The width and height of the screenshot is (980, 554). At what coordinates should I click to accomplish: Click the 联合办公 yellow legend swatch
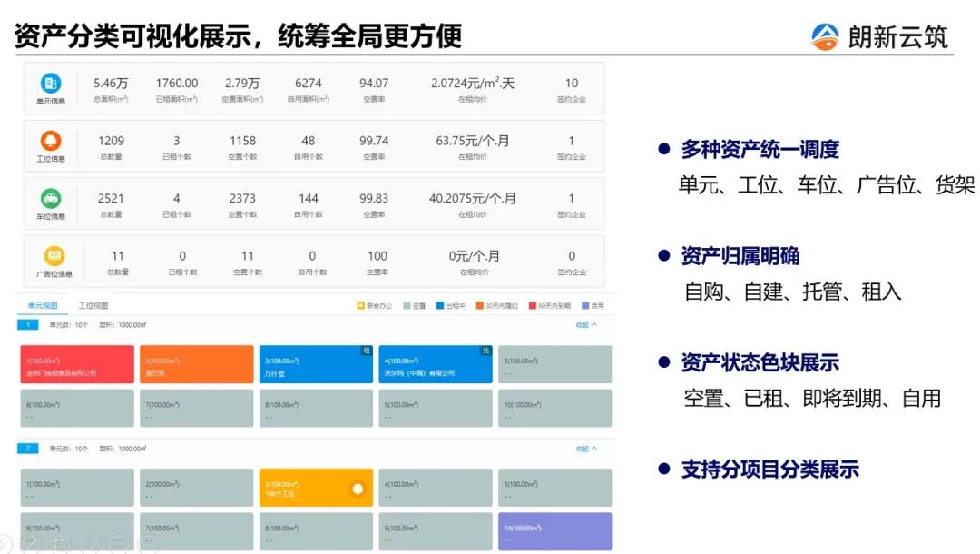[x=360, y=306]
